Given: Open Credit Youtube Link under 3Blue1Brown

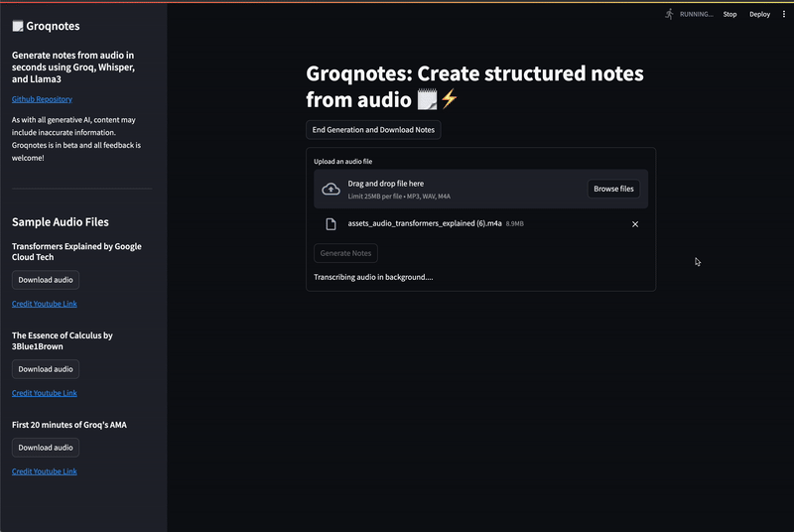Looking at the screenshot, I should (45, 393).
